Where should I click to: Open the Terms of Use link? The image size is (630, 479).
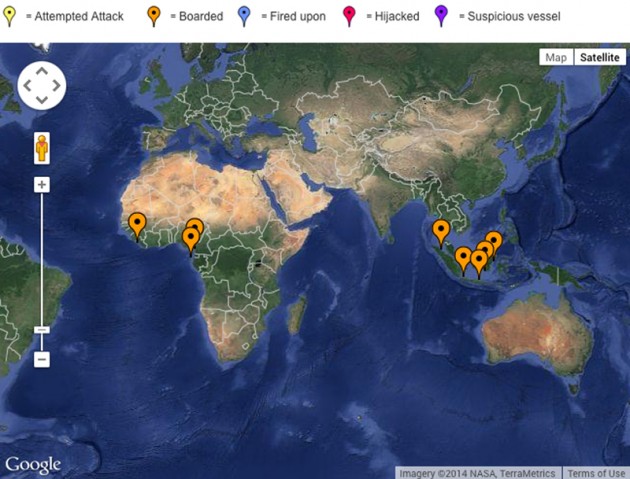tap(596, 473)
